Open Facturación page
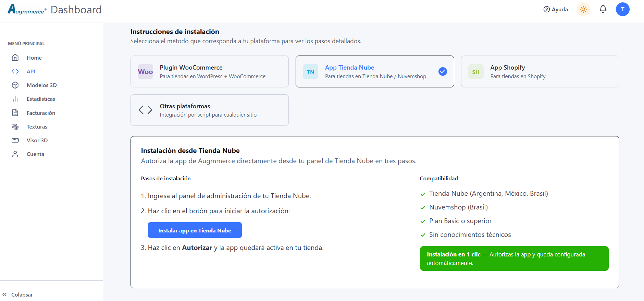The width and height of the screenshot is (644, 301). tap(41, 113)
